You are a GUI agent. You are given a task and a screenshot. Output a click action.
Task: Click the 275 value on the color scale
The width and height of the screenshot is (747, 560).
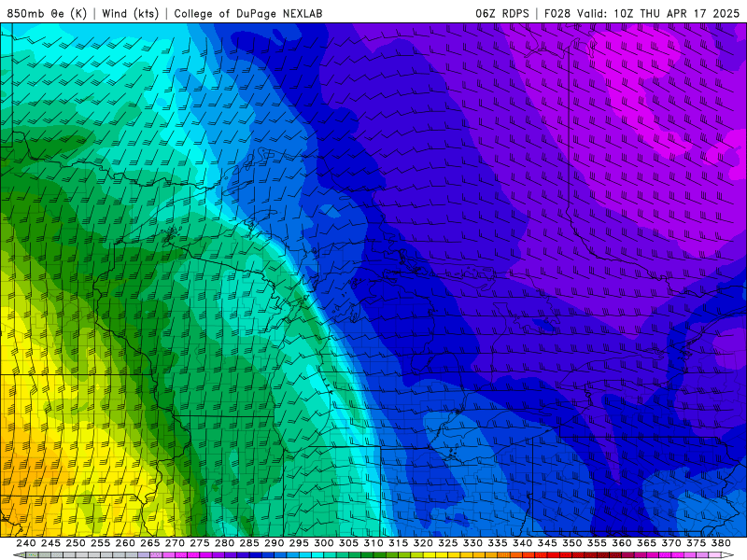coord(200,543)
